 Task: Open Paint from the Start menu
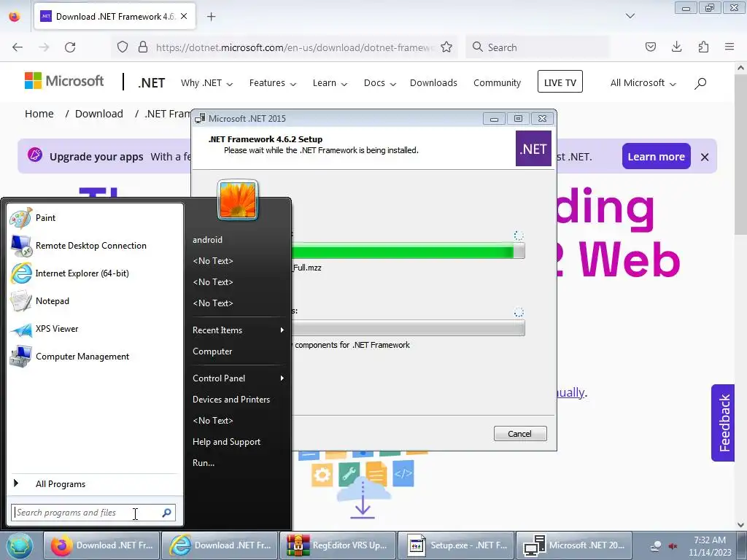click(x=95, y=217)
